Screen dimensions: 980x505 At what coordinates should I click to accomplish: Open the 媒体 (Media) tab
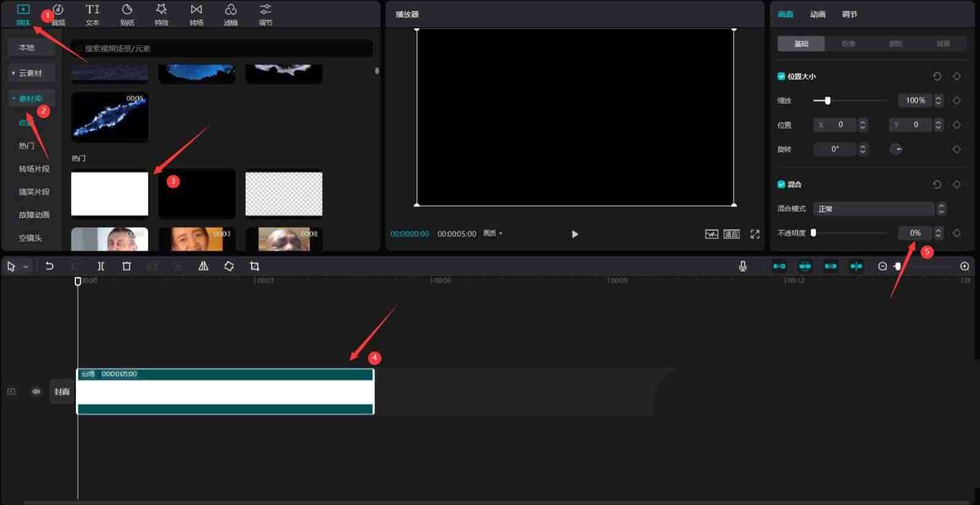click(x=23, y=14)
